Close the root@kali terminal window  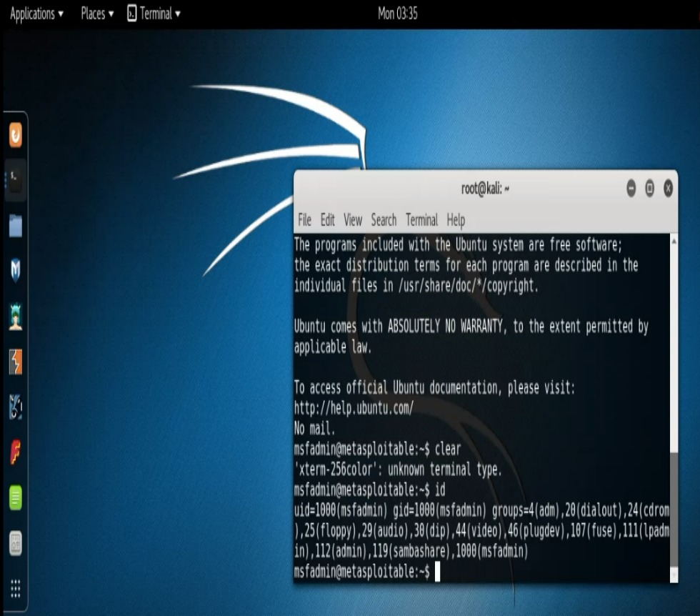coord(668,188)
